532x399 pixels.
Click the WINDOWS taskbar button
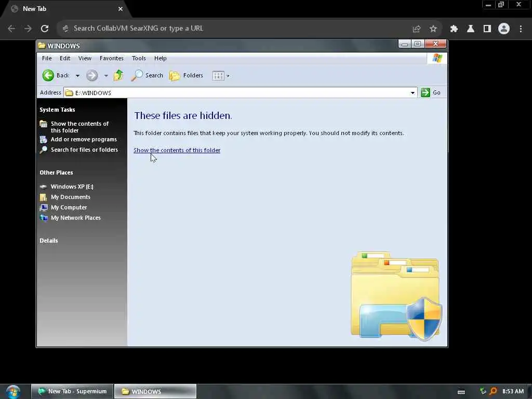(x=155, y=392)
